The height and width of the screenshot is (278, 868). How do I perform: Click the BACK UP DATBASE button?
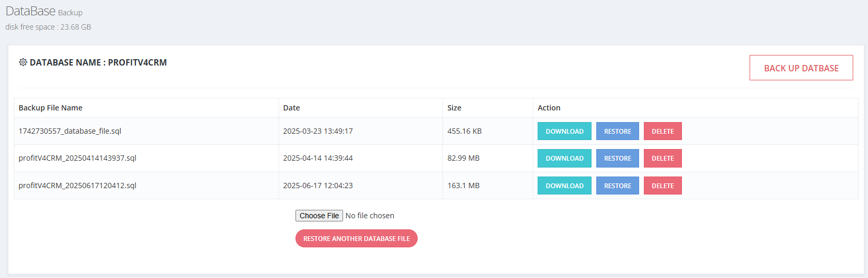(801, 68)
